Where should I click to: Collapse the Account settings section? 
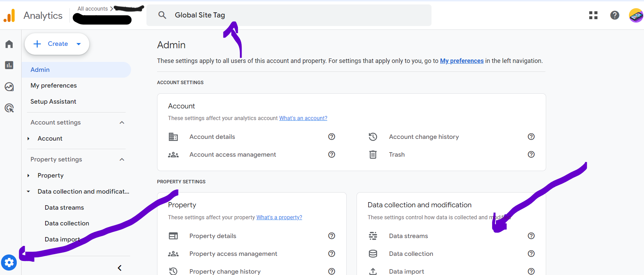[122, 122]
